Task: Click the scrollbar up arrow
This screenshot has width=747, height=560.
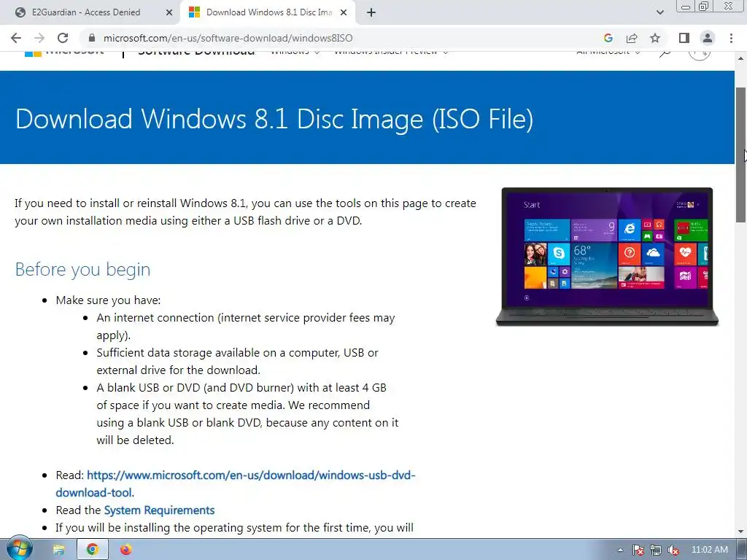Action: tap(741, 58)
